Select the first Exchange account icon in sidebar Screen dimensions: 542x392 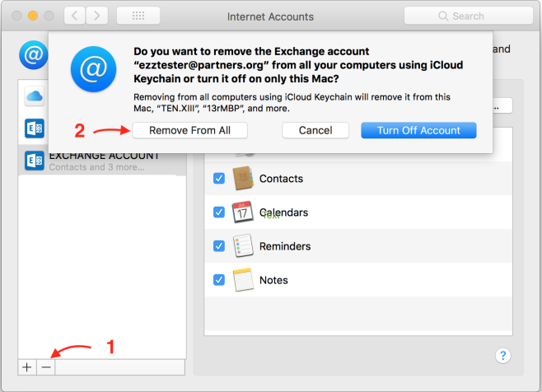tap(35, 128)
